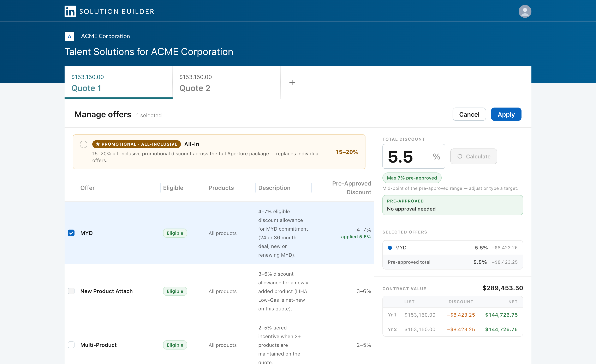Screen dimensions: 596x364
Task: Click the 'All products' cell in MYD row
Action: pyautogui.click(x=222, y=233)
